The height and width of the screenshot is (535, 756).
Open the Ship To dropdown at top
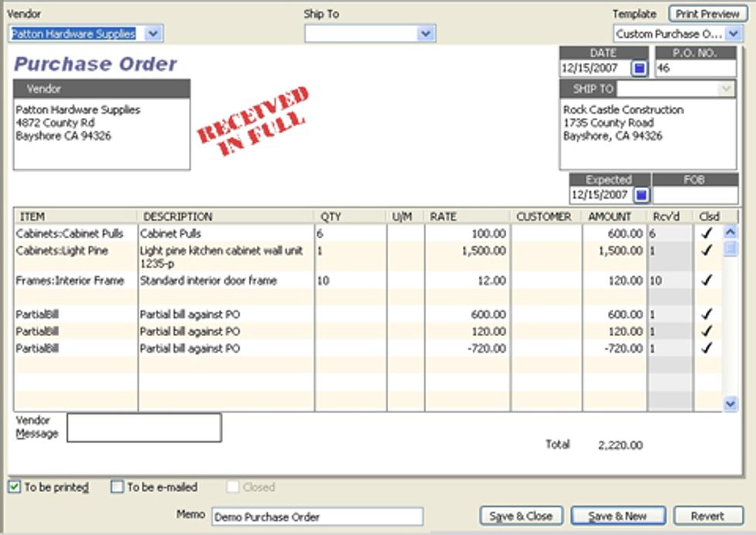(426, 34)
